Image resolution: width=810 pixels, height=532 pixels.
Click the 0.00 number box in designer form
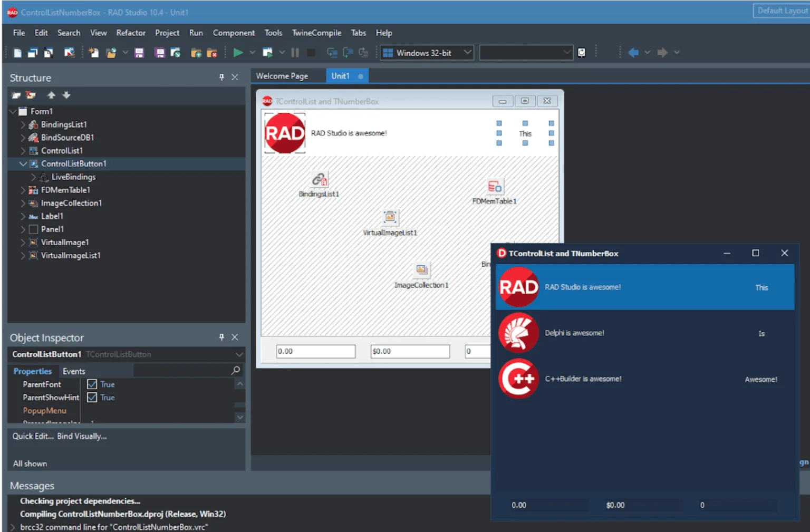pos(316,351)
